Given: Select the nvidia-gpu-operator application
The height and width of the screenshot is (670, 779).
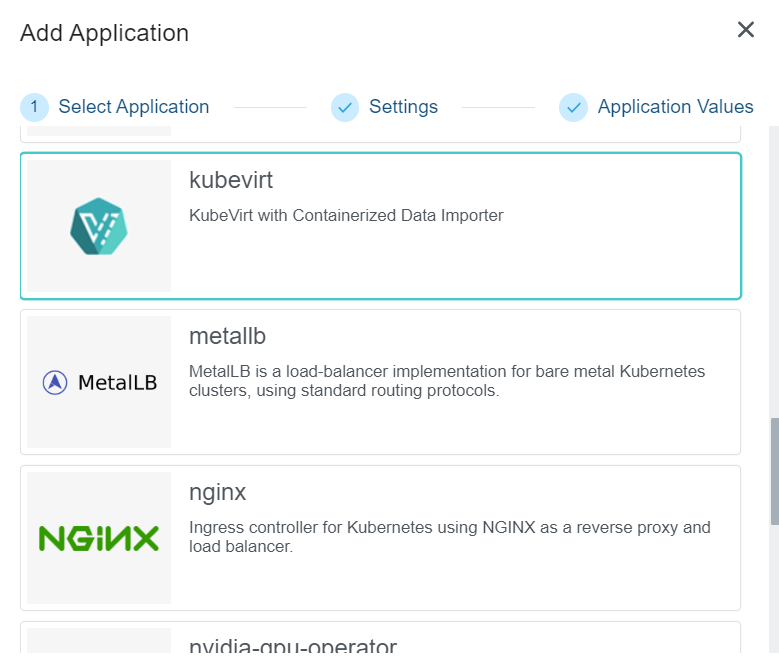Looking at the screenshot, I should point(293,645).
